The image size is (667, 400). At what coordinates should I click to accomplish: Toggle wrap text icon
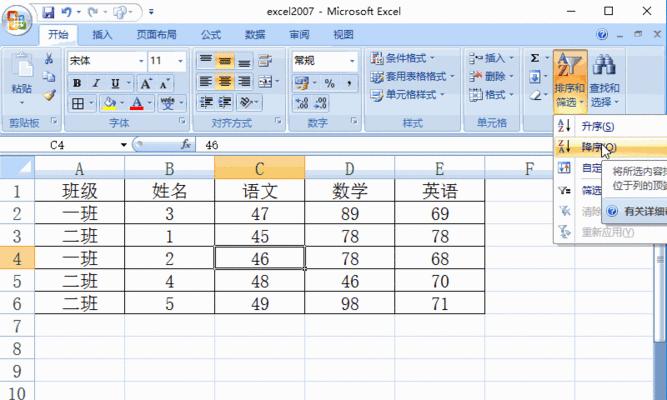(265, 61)
